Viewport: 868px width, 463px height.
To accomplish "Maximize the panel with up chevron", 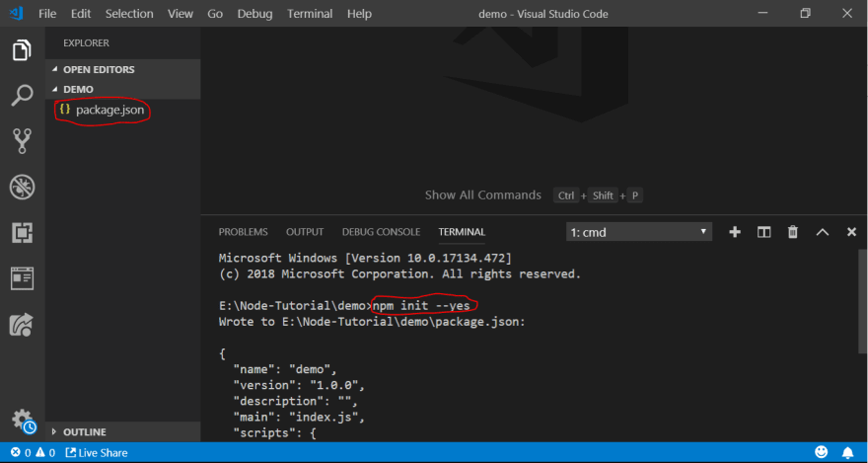I will coord(823,232).
